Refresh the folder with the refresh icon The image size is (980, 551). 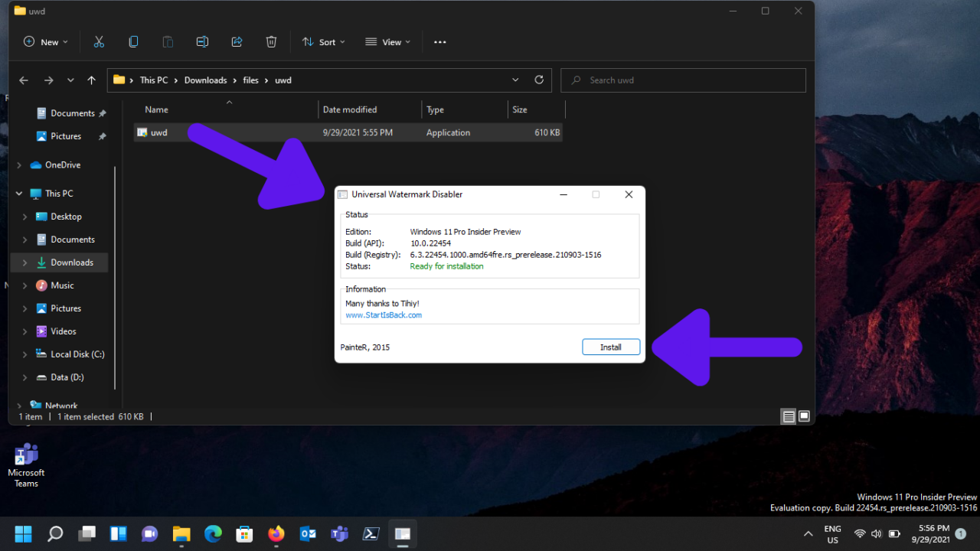[539, 80]
